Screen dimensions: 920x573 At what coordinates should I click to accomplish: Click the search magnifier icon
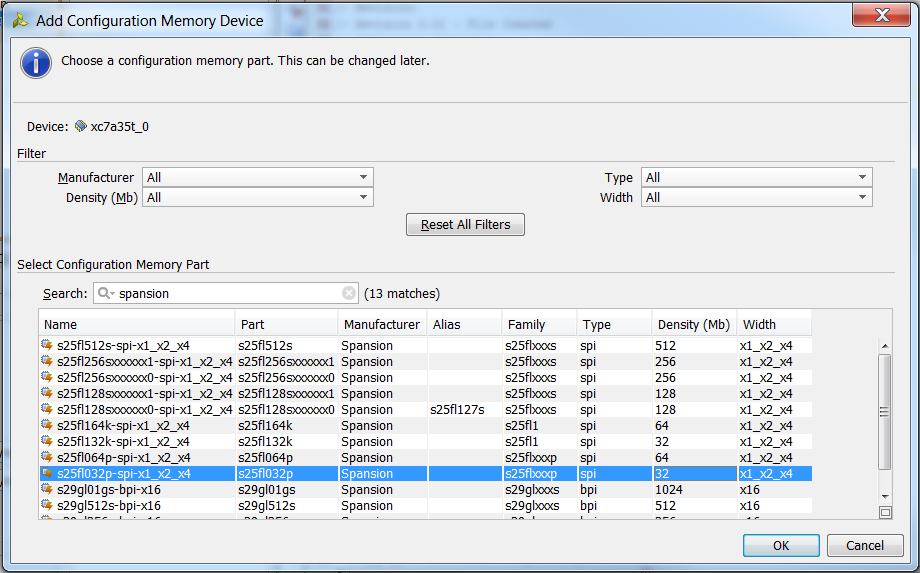105,293
